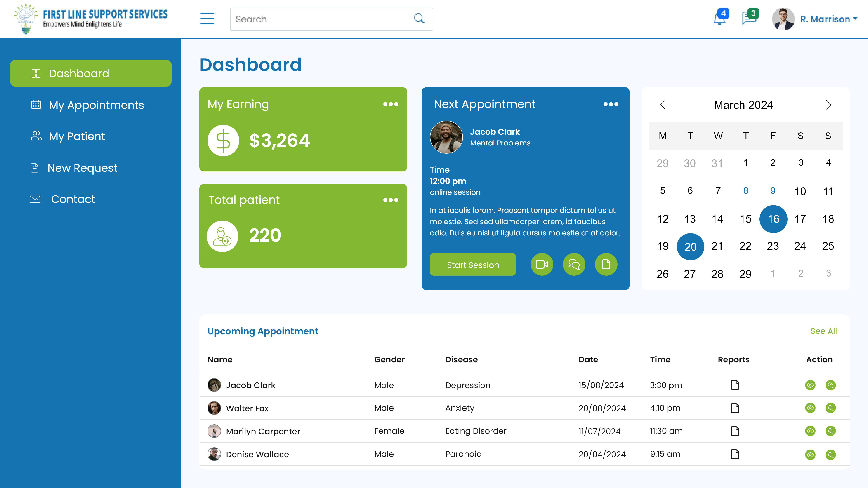Click the 3:30 pm time cell

pyautogui.click(x=666, y=385)
